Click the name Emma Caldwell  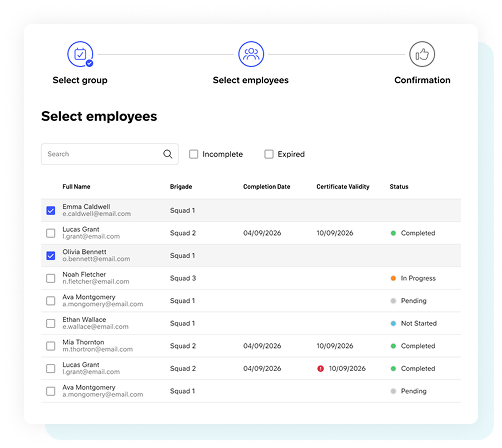tap(86, 207)
